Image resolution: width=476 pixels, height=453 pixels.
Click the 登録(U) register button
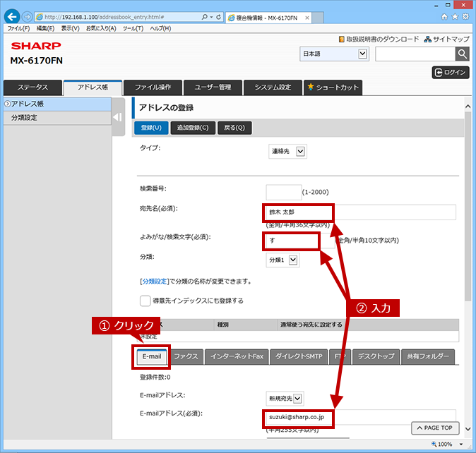[151, 128]
